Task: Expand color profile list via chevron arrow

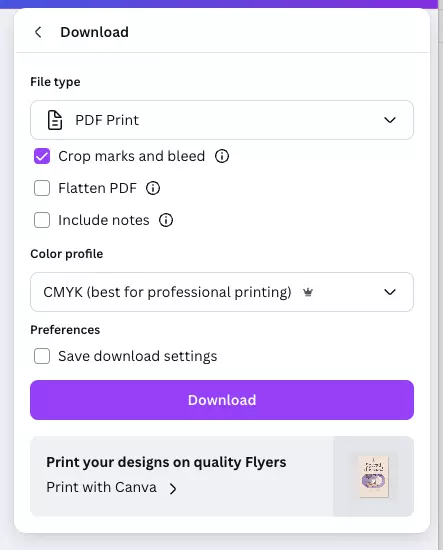Action: tap(390, 292)
